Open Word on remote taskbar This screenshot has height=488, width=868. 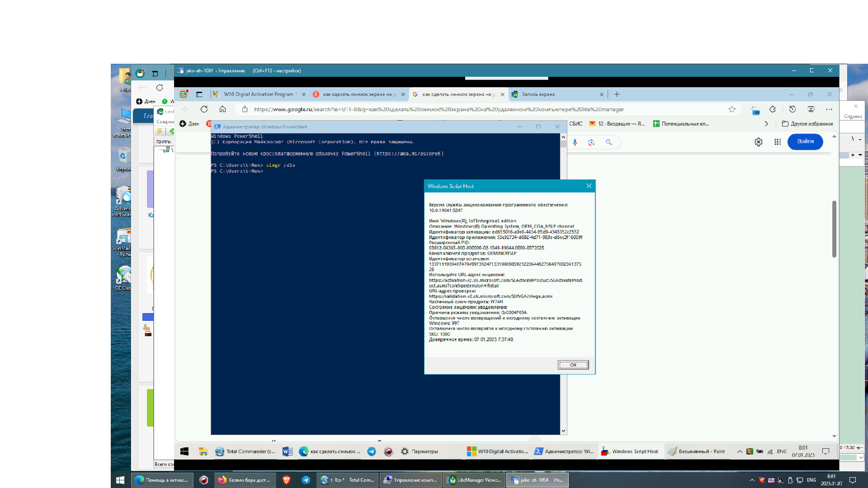pyautogui.click(x=287, y=451)
